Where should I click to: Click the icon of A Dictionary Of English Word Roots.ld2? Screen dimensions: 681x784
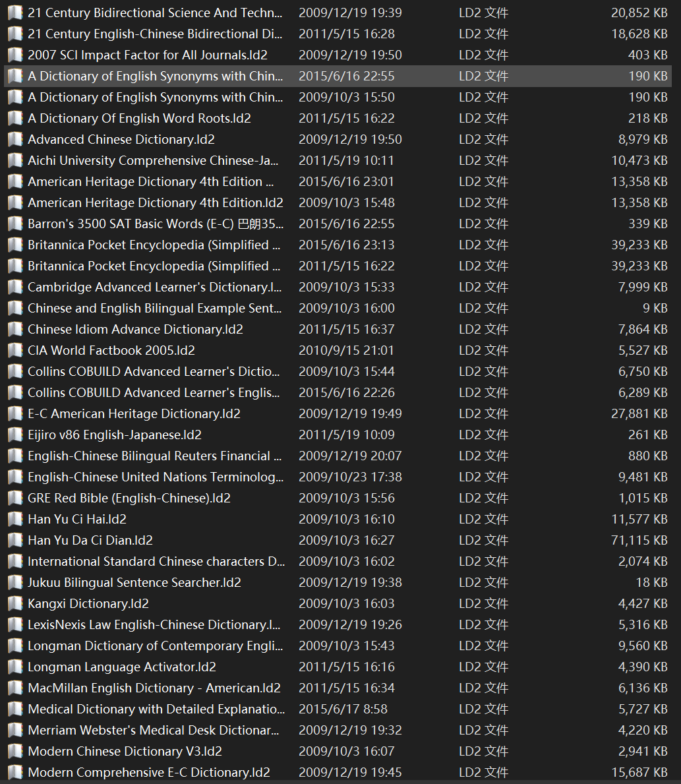click(16, 118)
